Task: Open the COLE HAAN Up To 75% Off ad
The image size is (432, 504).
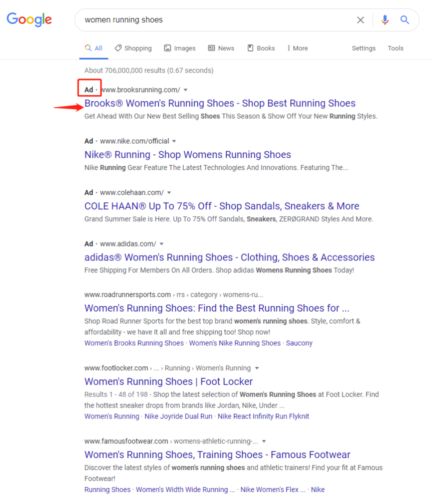Action: (222, 206)
